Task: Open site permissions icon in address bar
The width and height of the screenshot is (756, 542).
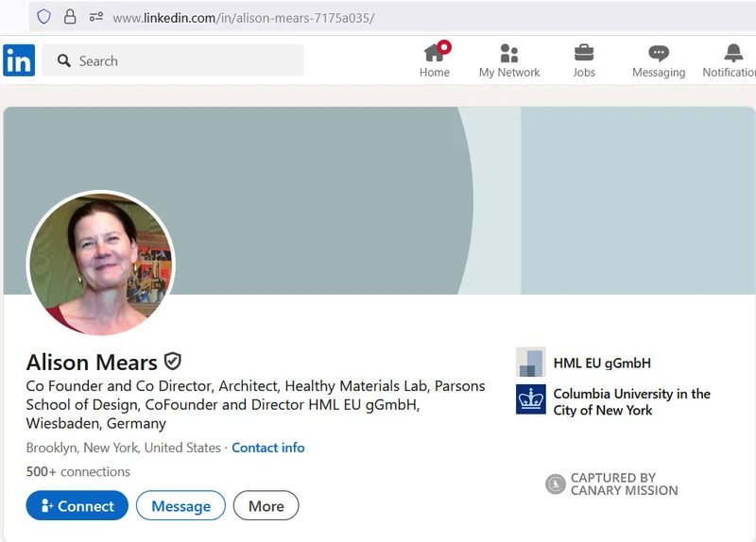Action: pyautogui.click(x=96, y=17)
